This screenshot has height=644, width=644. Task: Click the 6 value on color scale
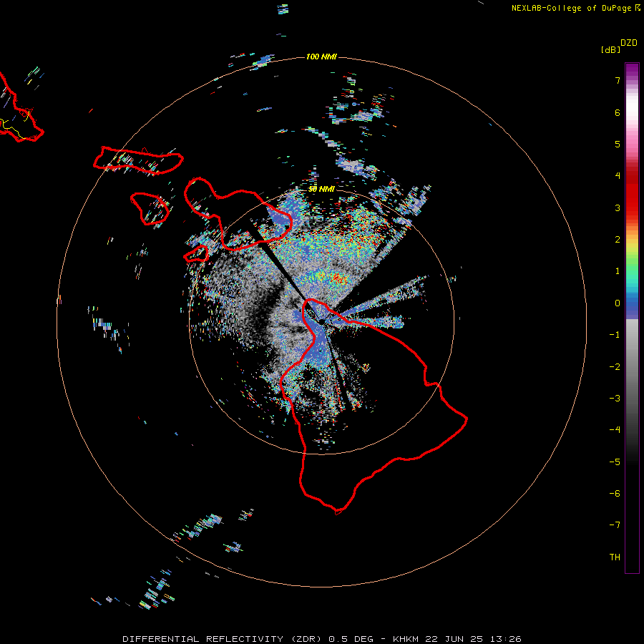click(618, 112)
